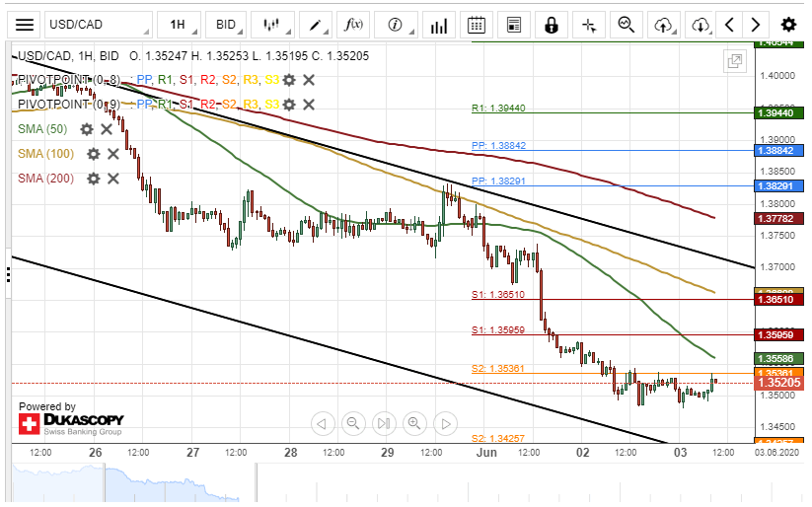Click the 1.37782 SMA price tag
The width and height of the screenshot is (812, 507).
778,219
